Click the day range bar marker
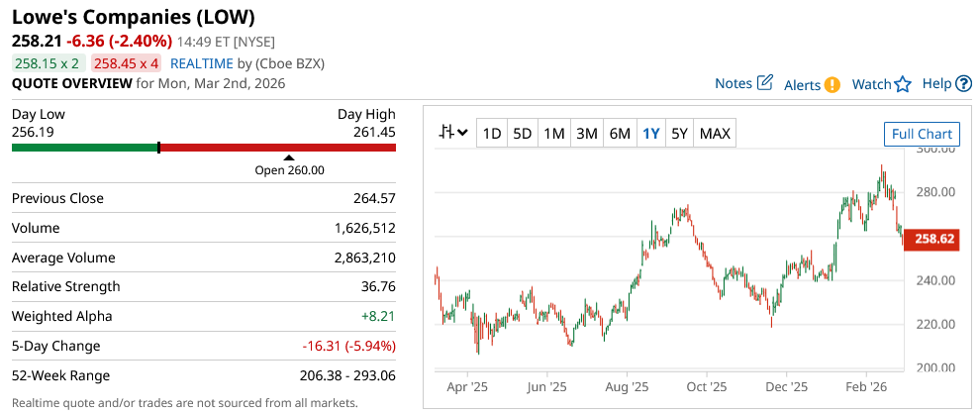This screenshot has width=980, height=414. [158, 148]
